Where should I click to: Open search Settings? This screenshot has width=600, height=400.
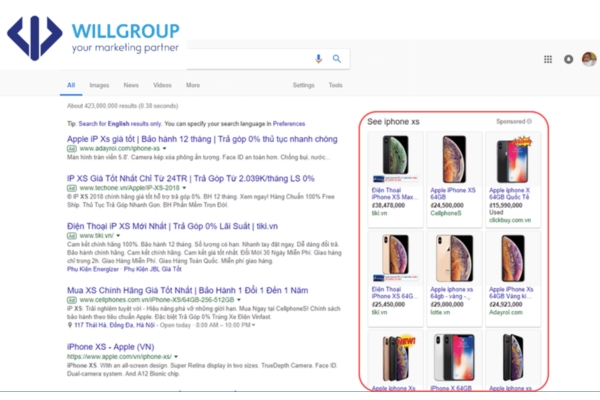pos(303,85)
